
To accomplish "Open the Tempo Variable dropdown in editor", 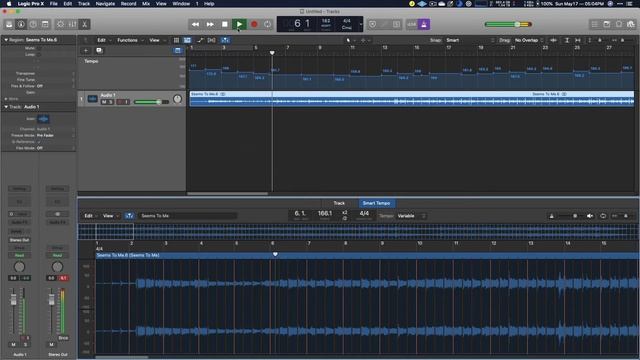I will pyautogui.click(x=411, y=216).
